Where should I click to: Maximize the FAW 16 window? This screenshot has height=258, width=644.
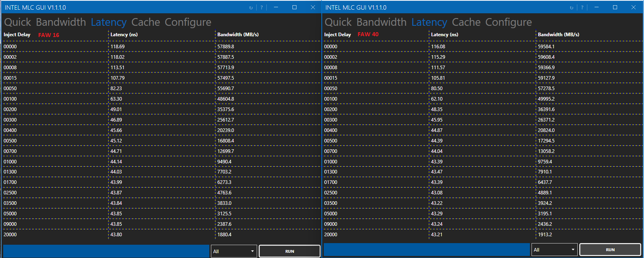[x=294, y=7]
